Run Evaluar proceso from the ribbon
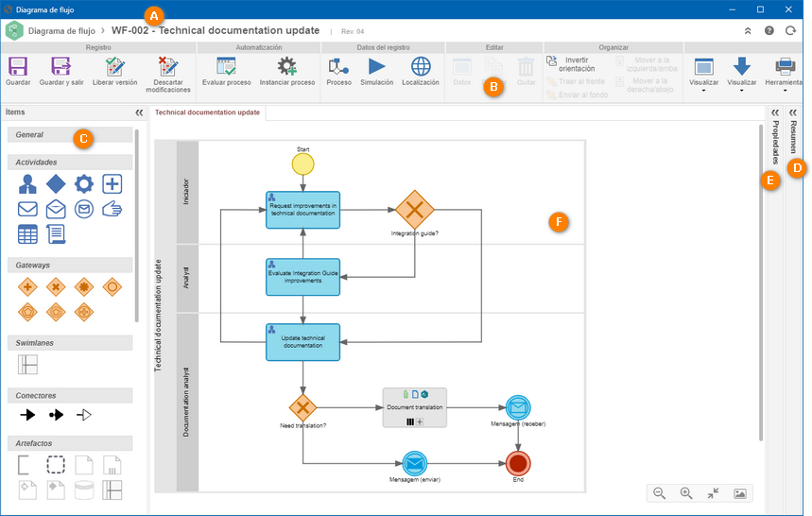Screen dimensions: 812x516 pyautogui.click(x=226, y=72)
